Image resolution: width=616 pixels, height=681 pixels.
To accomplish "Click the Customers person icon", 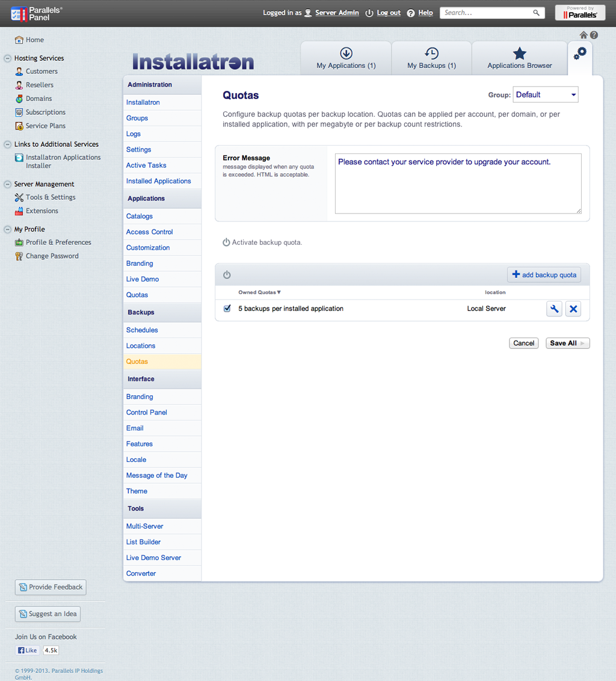I will 19,71.
